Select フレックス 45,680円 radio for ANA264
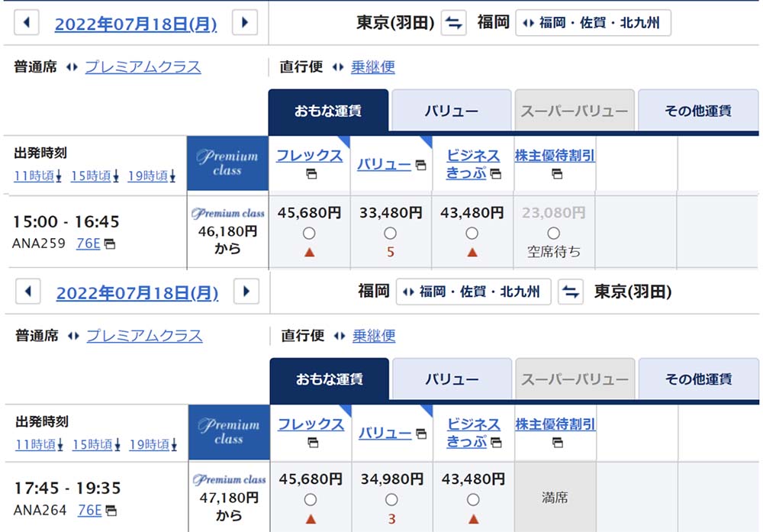Viewport: 763px width, 532px height. (311, 500)
